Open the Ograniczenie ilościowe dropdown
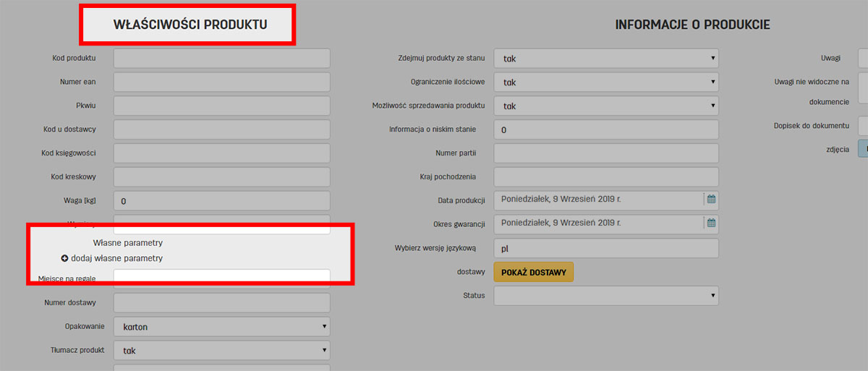Image resolution: width=868 pixels, height=371 pixels. [x=606, y=82]
